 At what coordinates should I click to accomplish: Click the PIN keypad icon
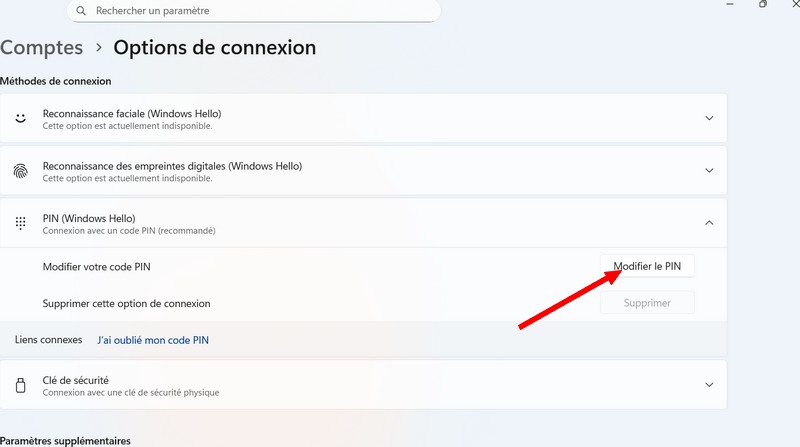click(x=20, y=224)
